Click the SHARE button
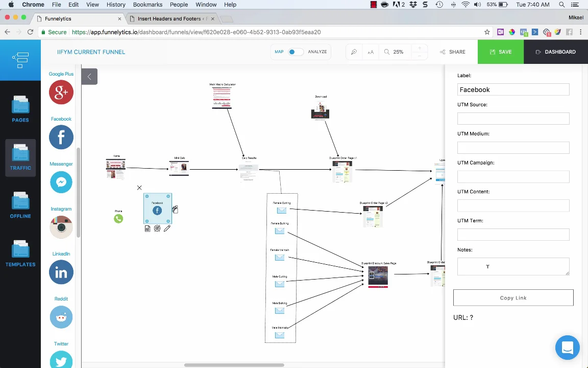The image size is (588, 368). [453, 52]
